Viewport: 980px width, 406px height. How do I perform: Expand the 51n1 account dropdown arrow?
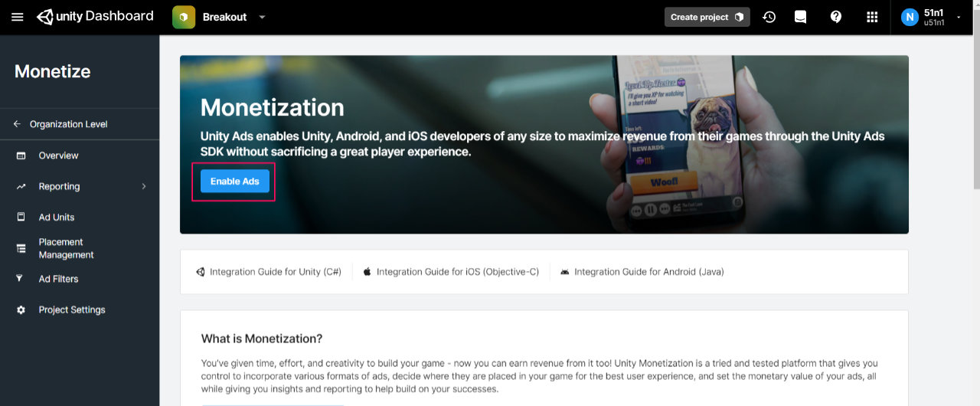coord(959,17)
